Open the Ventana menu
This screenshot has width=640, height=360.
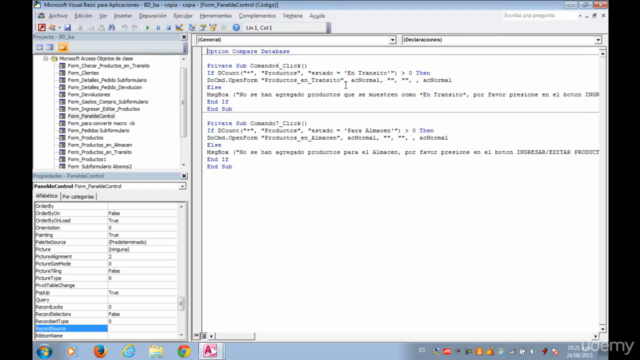(x=293, y=16)
